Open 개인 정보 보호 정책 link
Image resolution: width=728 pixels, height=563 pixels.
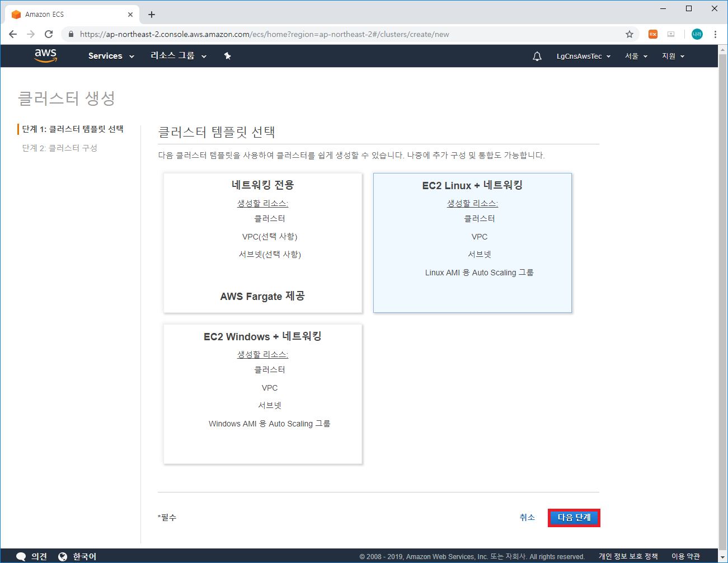click(628, 556)
